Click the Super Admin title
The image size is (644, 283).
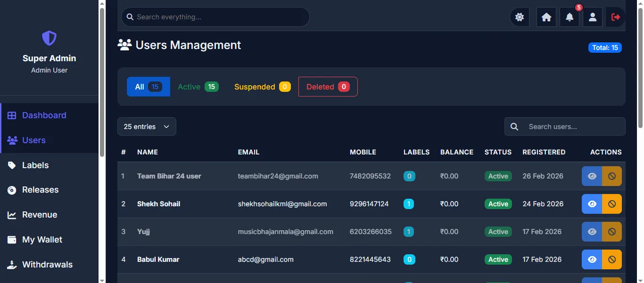pyautogui.click(x=49, y=58)
